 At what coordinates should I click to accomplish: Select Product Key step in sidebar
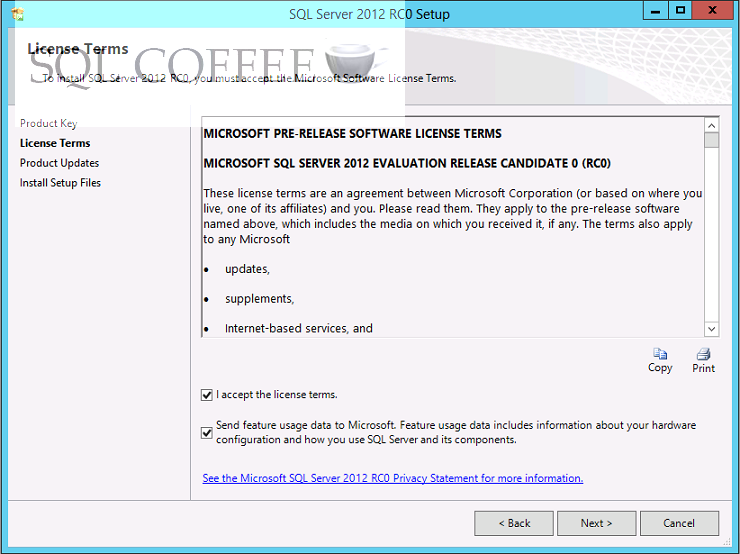[49, 124]
